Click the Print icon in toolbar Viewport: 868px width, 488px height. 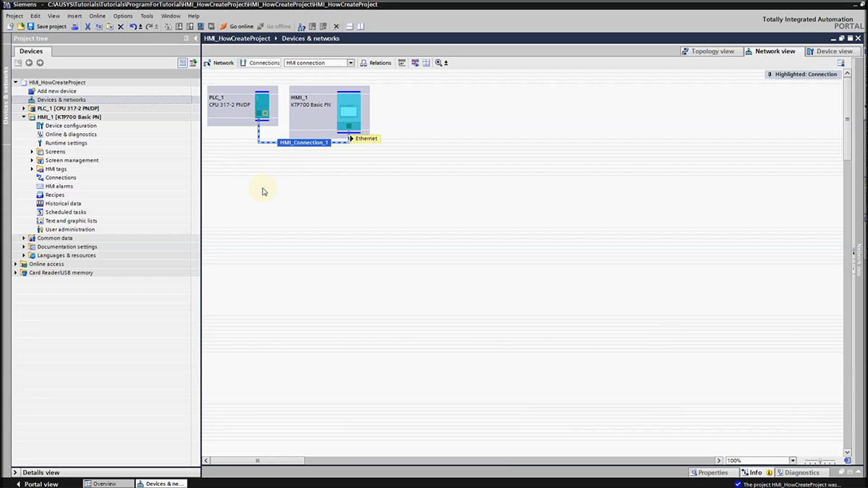[x=75, y=26]
